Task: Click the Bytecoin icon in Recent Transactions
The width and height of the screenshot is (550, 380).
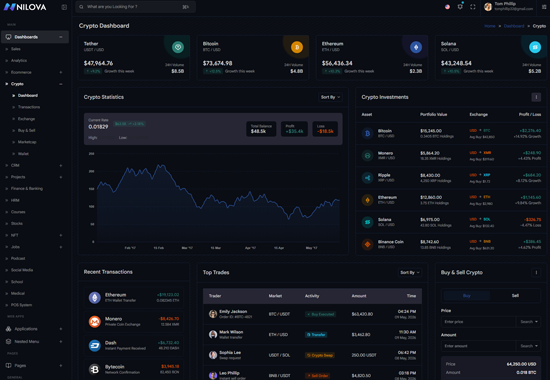Action: coord(95,369)
